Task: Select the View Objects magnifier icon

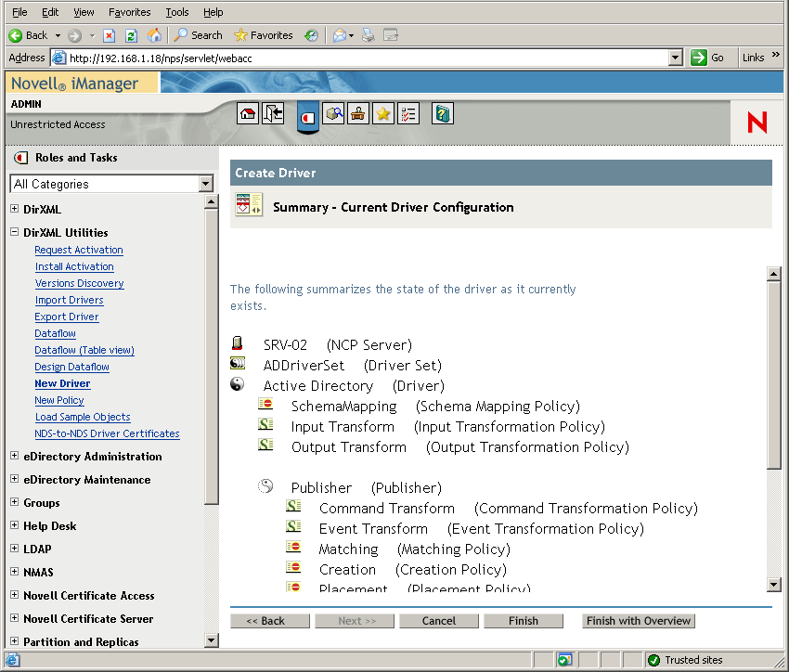Action: (332, 113)
